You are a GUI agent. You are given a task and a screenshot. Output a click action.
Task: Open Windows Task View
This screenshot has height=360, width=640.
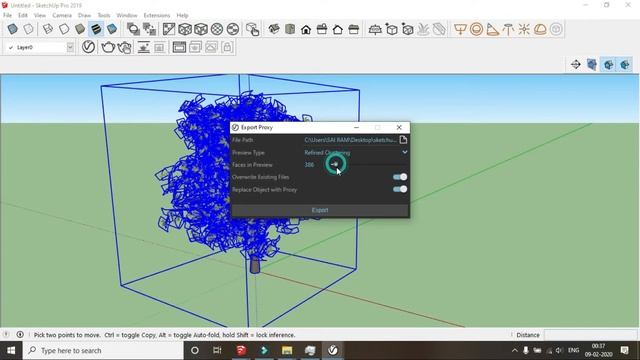(217, 350)
